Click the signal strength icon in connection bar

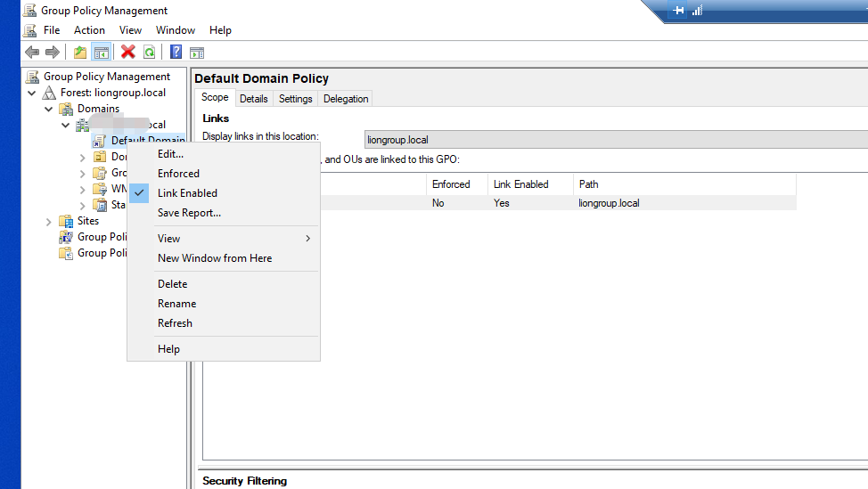pos(697,10)
